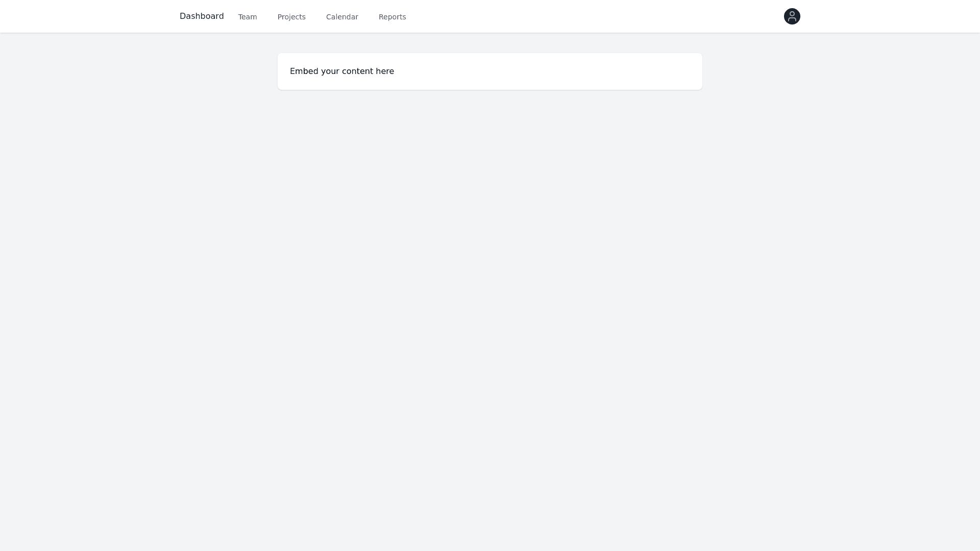Go to the Team page

248,17
